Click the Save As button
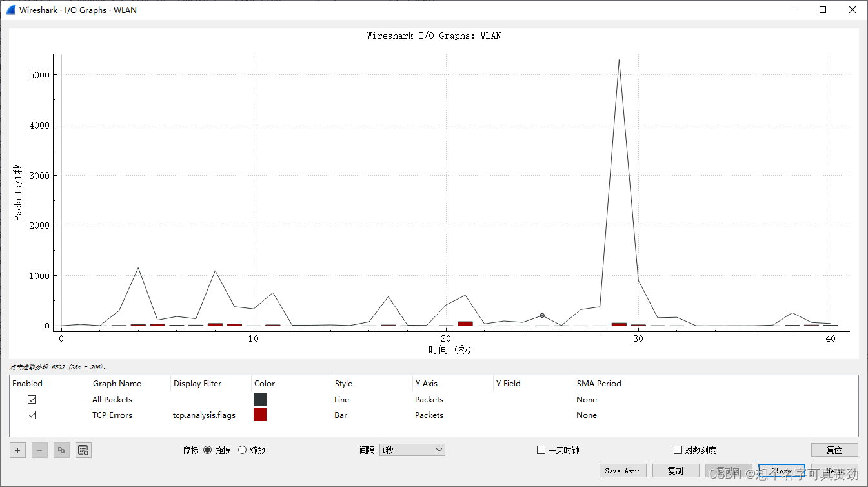868x487 pixels. (623, 471)
